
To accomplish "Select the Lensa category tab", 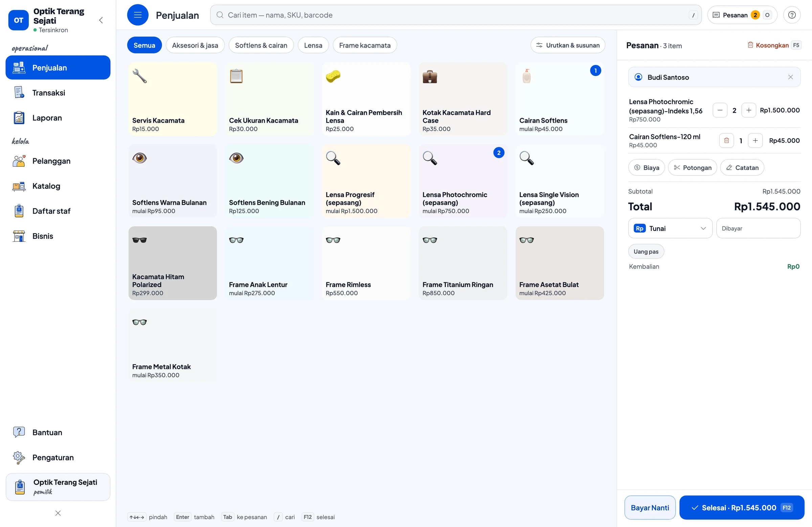I will [313, 45].
